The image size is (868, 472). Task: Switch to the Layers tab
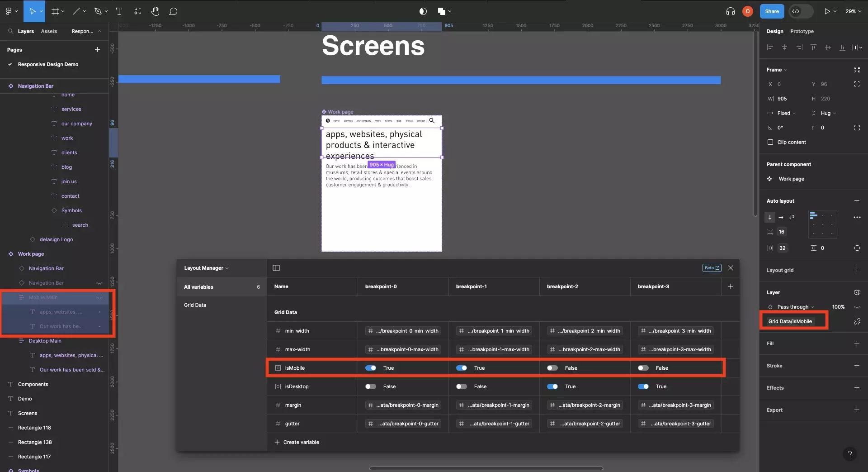26,31
